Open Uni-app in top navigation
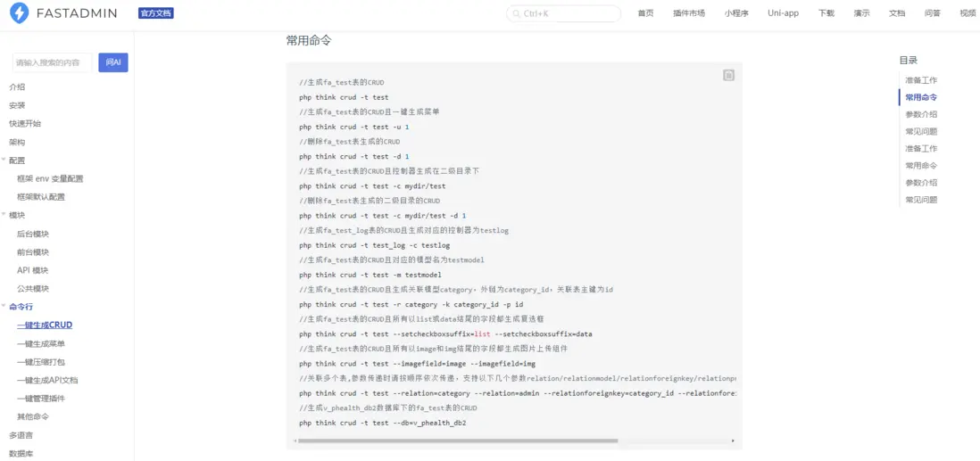The width and height of the screenshot is (980, 461). [x=783, y=13]
